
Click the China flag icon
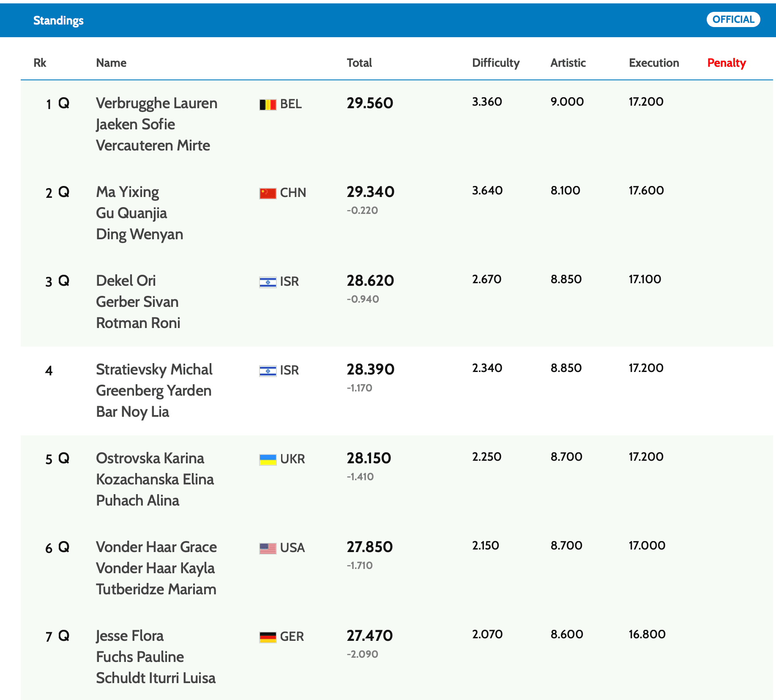(x=268, y=193)
